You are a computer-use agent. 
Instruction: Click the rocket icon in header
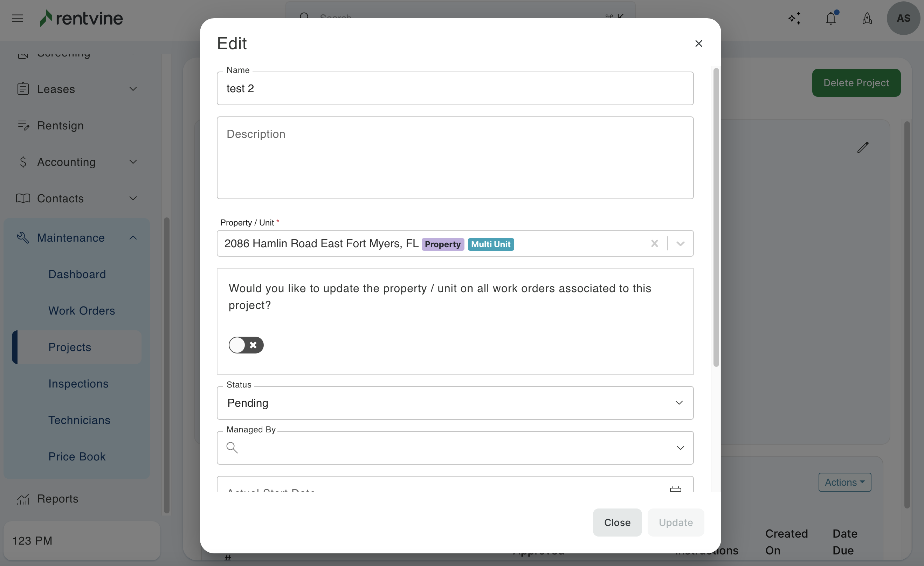pos(867,18)
